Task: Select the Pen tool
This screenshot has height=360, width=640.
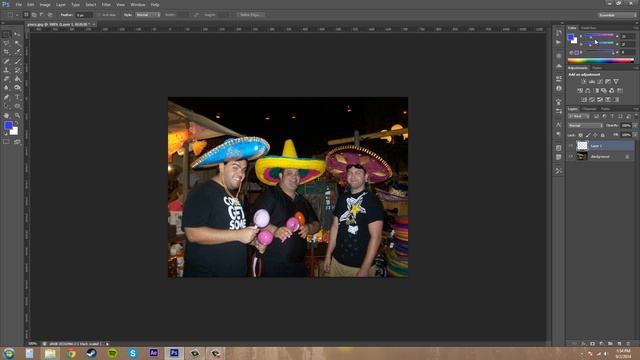Action: (6, 97)
